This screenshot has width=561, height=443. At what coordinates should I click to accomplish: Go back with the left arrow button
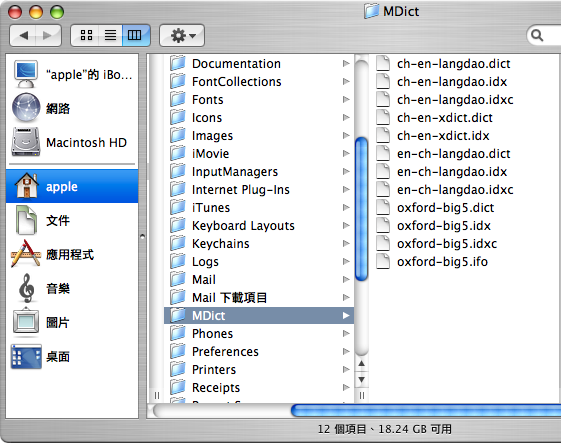pyautogui.click(x=23, y=35)
